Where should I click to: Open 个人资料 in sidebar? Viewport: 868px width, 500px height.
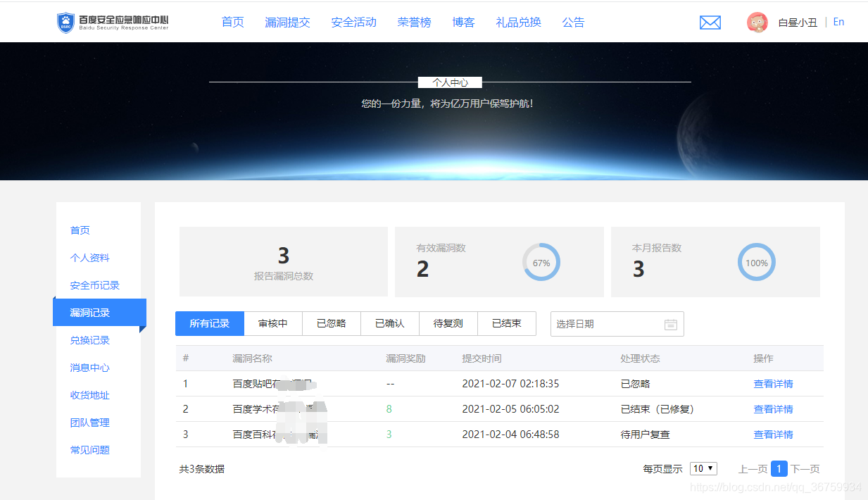90,258
